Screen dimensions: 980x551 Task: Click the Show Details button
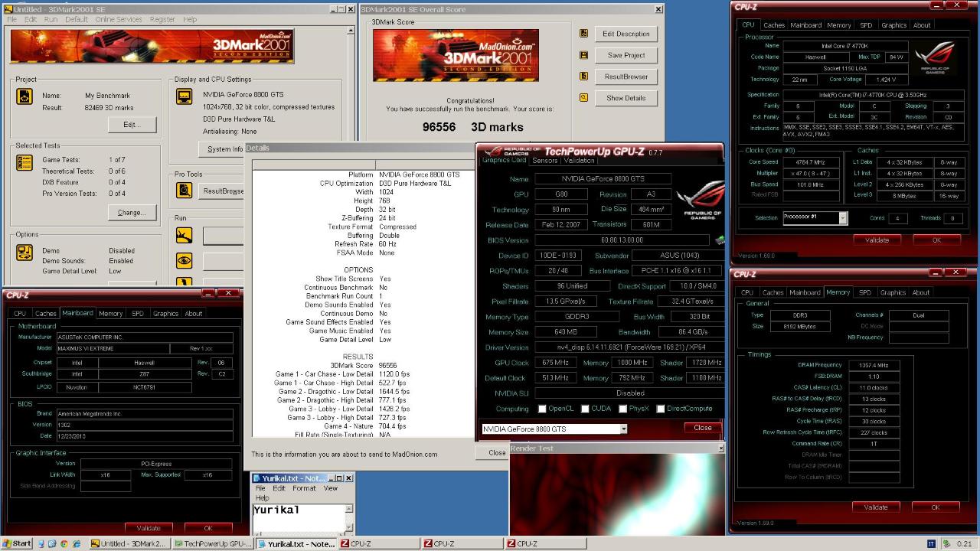click(x=626, y=98)
